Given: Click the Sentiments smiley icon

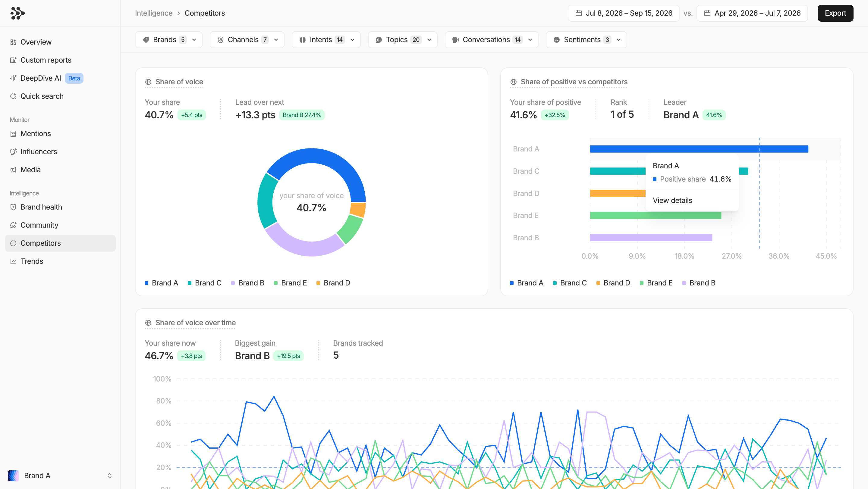Looking at the screenshot, I should [557, 40].
